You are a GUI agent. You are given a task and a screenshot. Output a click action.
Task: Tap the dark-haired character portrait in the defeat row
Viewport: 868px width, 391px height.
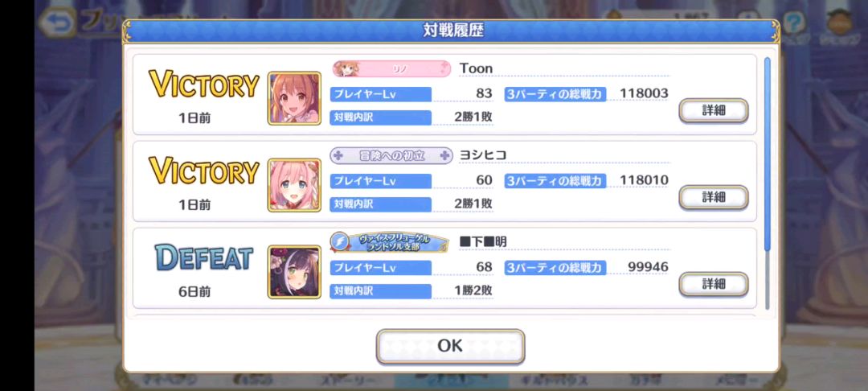click(x=294, y=272)
